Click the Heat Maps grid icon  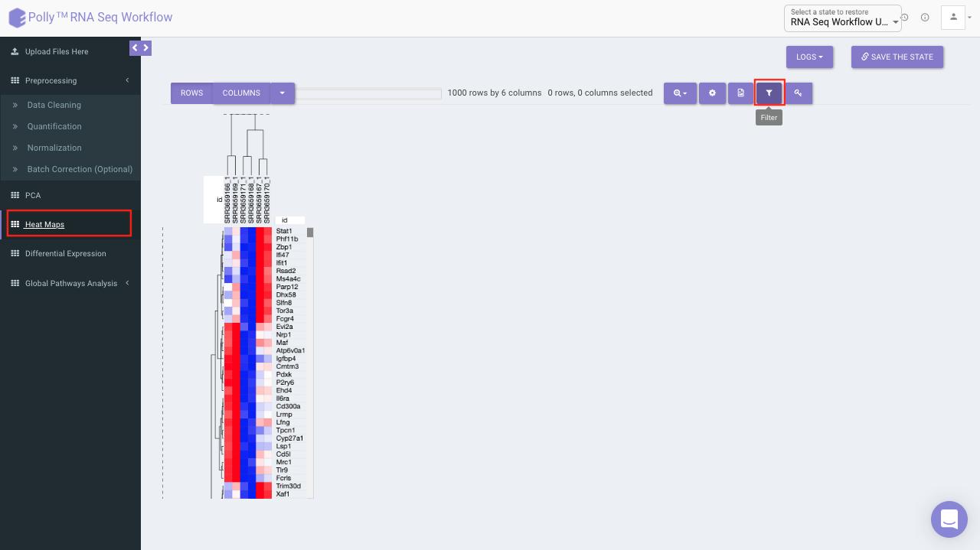15,224
